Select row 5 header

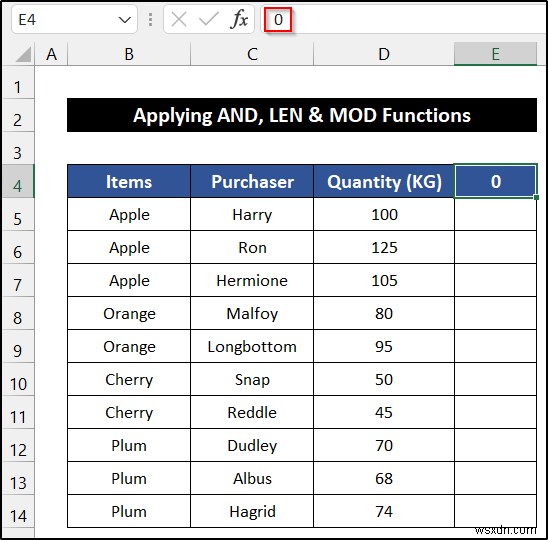[17, 214]
